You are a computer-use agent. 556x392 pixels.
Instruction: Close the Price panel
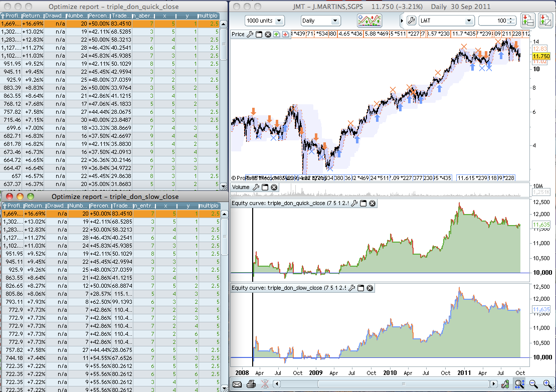[x=268, y=34]
